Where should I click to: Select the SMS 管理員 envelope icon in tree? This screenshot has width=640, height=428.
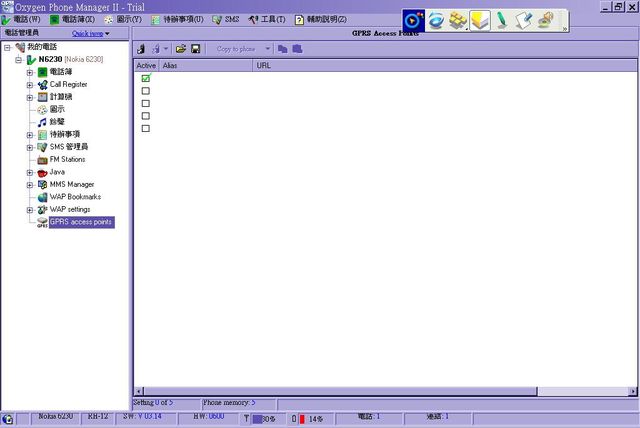[x=42, y=147]
